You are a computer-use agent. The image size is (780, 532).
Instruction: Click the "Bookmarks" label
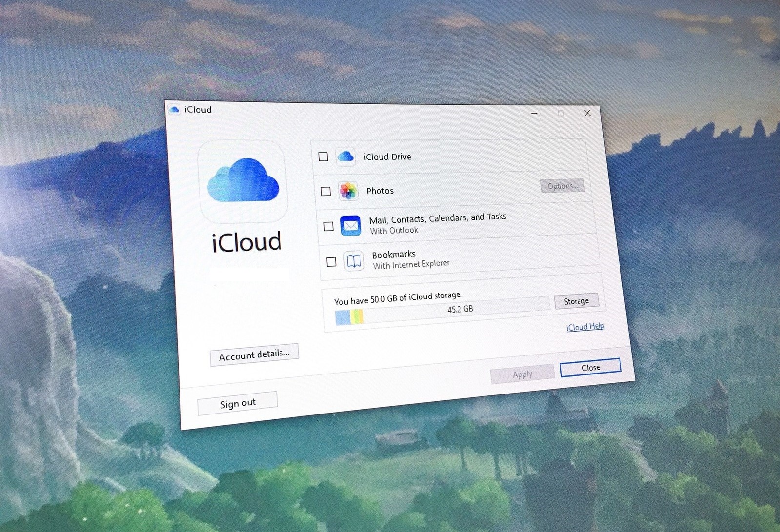(x=394, y=254)
